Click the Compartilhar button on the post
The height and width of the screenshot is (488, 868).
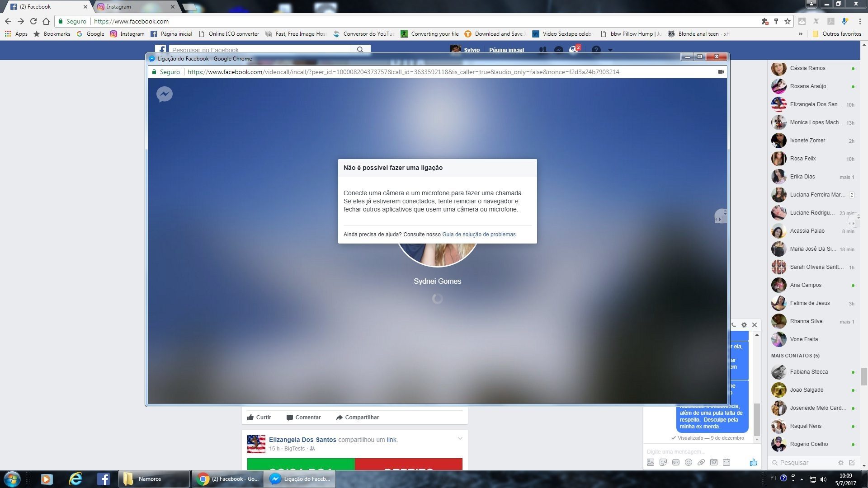point(358,418)
